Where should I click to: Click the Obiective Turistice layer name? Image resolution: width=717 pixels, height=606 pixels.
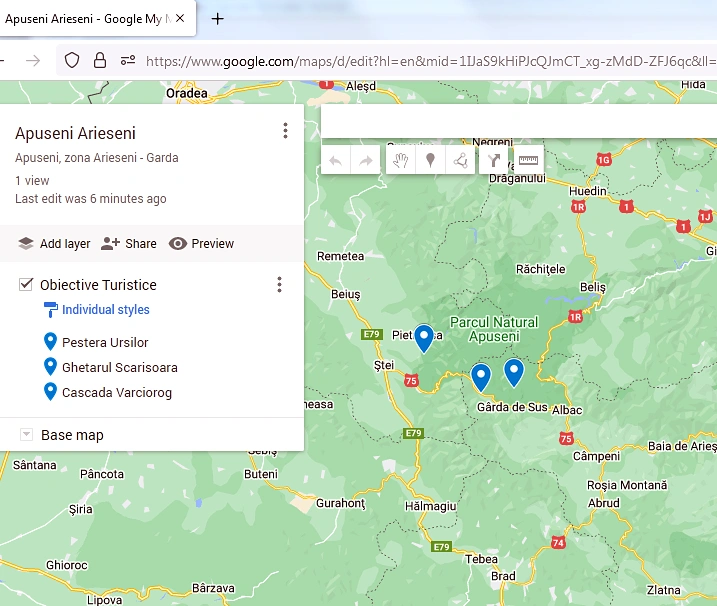click(x=98, y=285)
